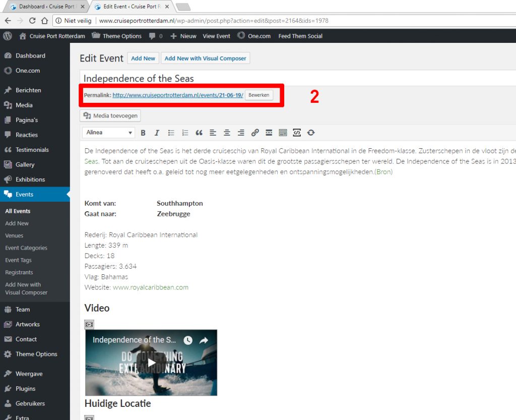Open Add New with Visual Composer submenu item
516x420 pixels.
tap(26, 288)
